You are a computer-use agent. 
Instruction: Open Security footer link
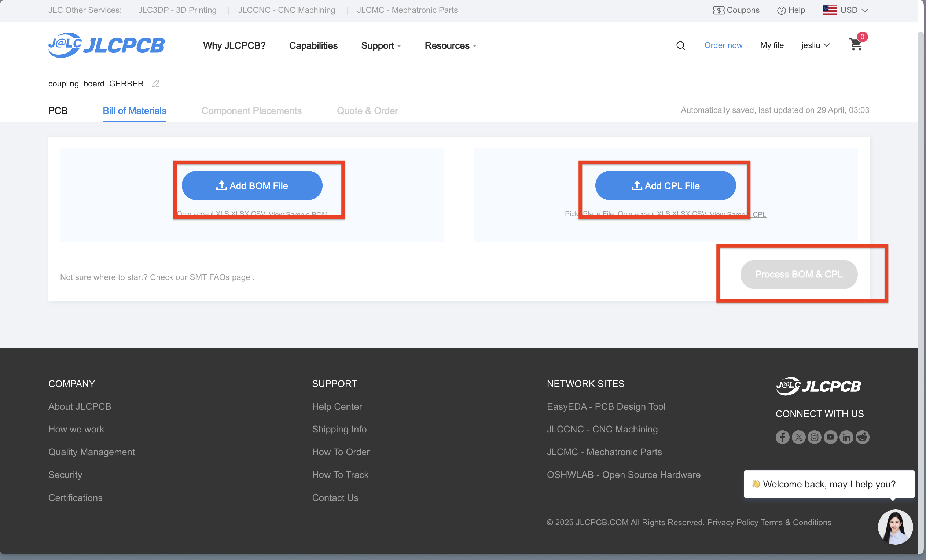click(x=65, y=475)
